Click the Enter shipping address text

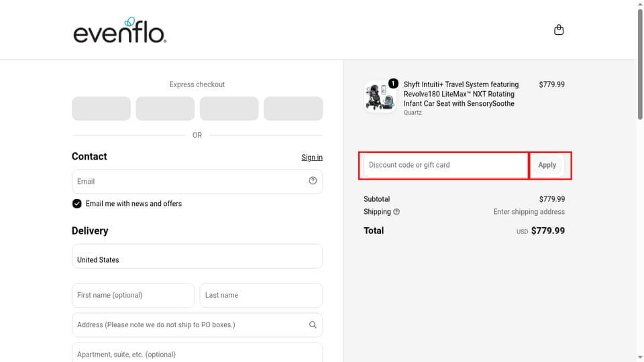[x=529, y=212]
